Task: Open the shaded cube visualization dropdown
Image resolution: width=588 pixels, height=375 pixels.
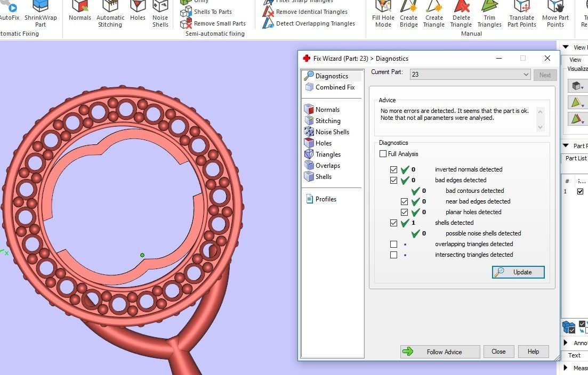Action: 577,86
